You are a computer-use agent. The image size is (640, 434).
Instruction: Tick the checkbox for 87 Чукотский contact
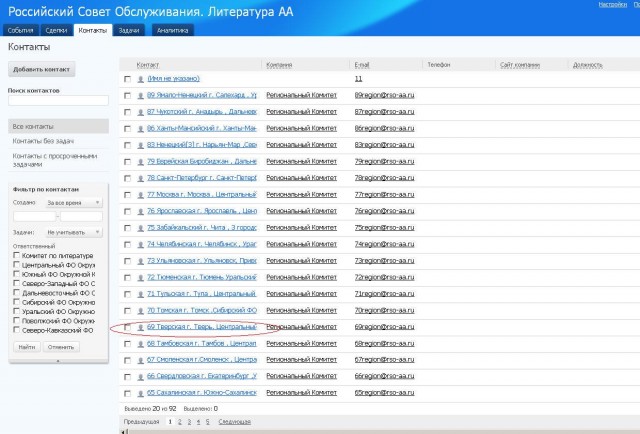[x=127, y=112]
